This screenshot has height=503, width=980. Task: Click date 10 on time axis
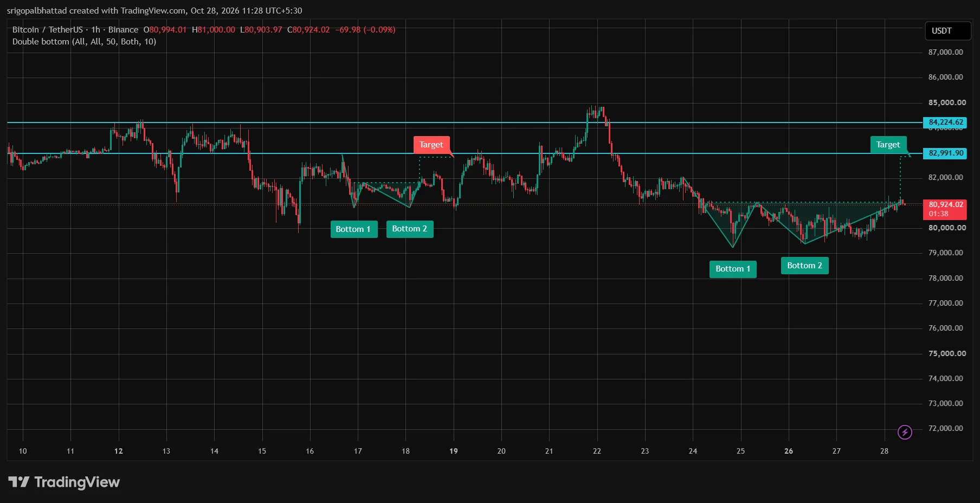[23, 451]
